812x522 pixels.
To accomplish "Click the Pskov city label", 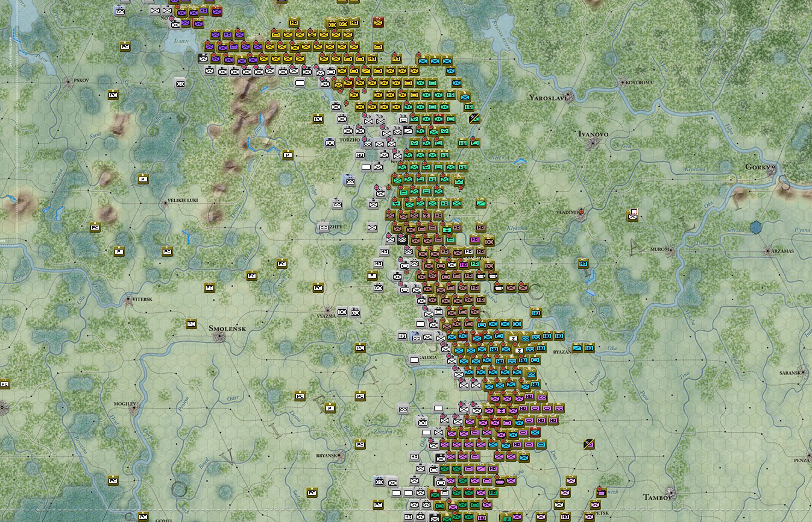I will tap(80, 80).
